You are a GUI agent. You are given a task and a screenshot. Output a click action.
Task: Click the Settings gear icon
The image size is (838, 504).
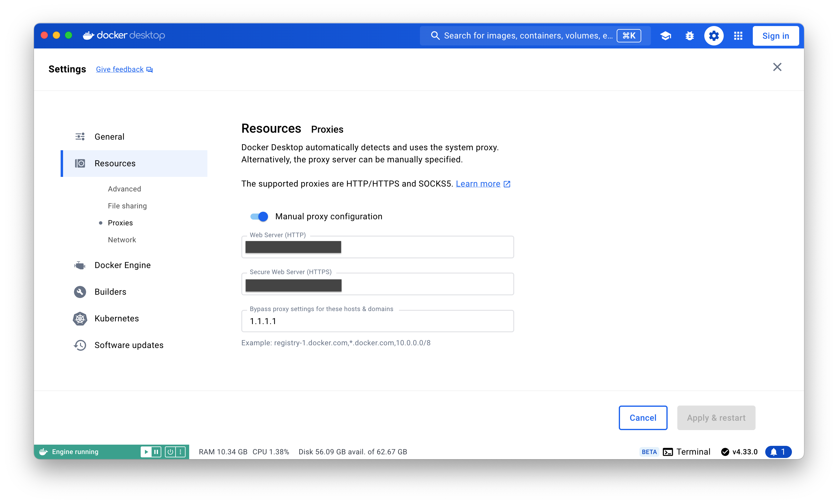[x=714, y=36]
